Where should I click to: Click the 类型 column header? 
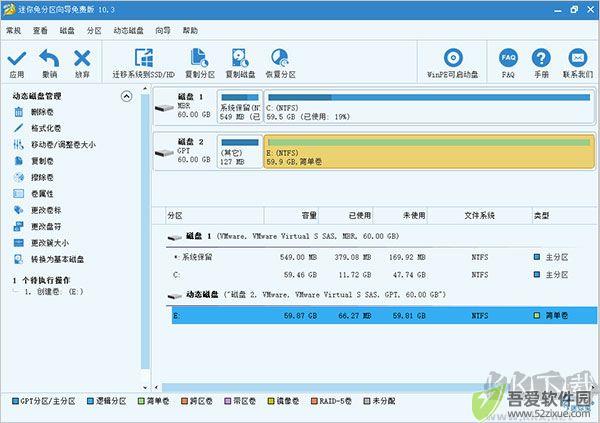565,216
